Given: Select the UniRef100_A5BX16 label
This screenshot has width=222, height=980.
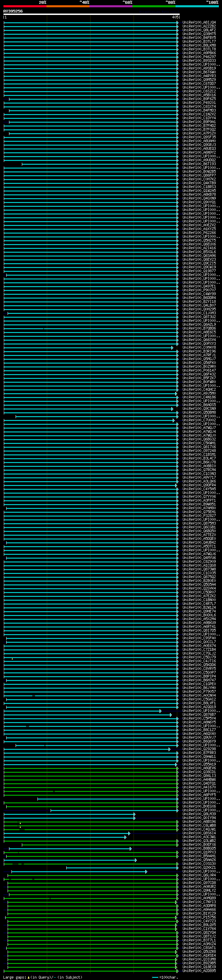Looking at the screenshot, I should click(199, 95).
